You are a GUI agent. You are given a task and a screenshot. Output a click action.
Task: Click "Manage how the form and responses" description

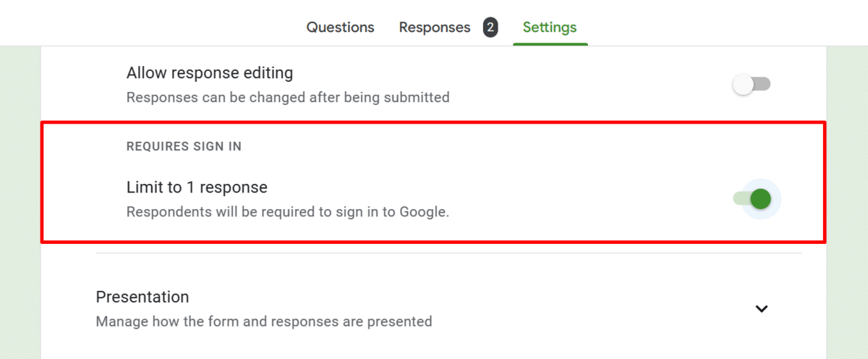(264, 321)
